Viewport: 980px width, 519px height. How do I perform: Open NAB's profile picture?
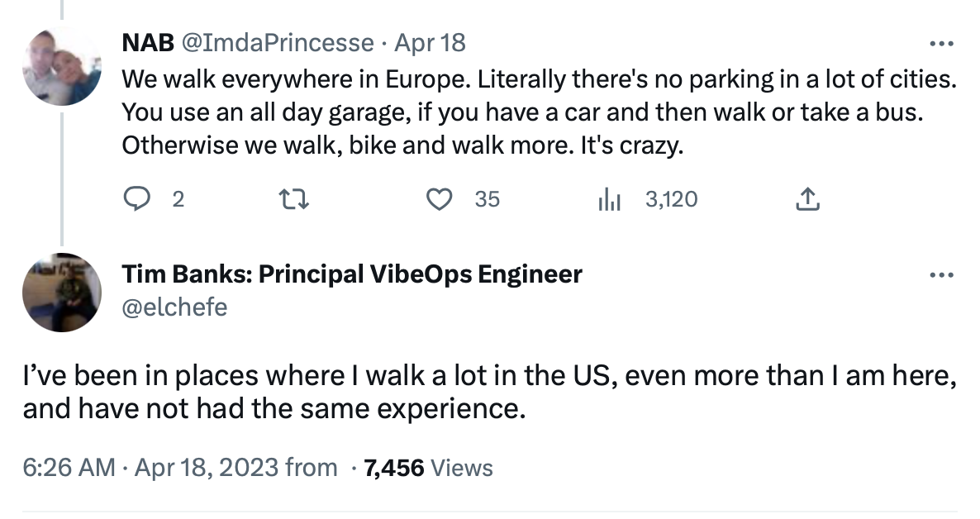(62, 66)
